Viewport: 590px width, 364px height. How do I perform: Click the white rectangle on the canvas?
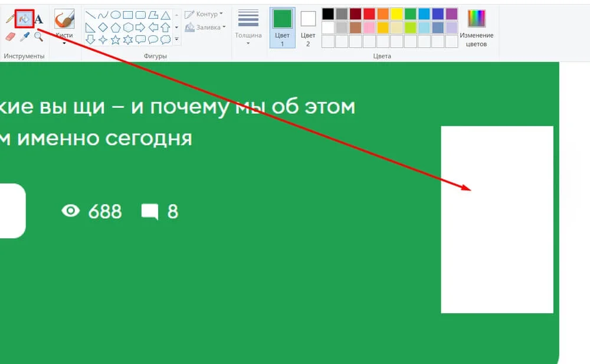click(x=497, y=219)
